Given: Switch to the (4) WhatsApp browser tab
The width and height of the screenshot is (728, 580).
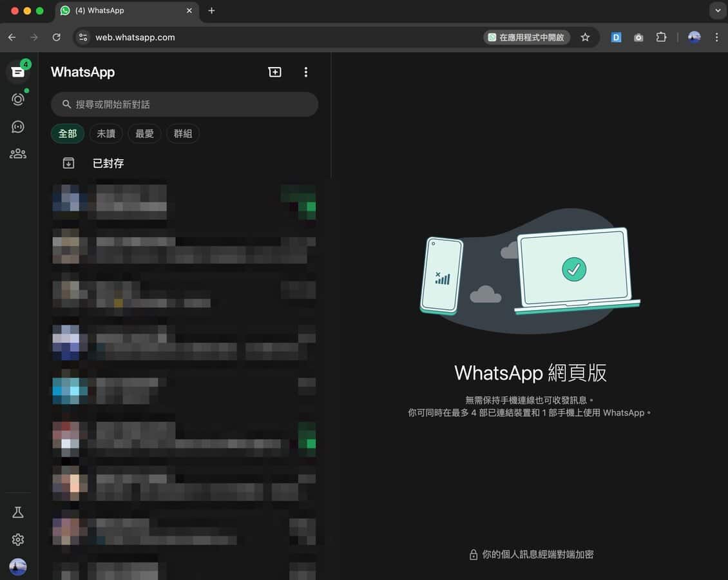Looking at the screenshot, I should [x=122, y=10].
